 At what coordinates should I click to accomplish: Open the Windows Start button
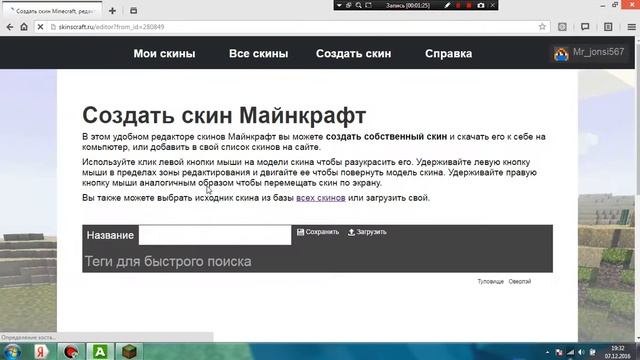tap(12, 351)
